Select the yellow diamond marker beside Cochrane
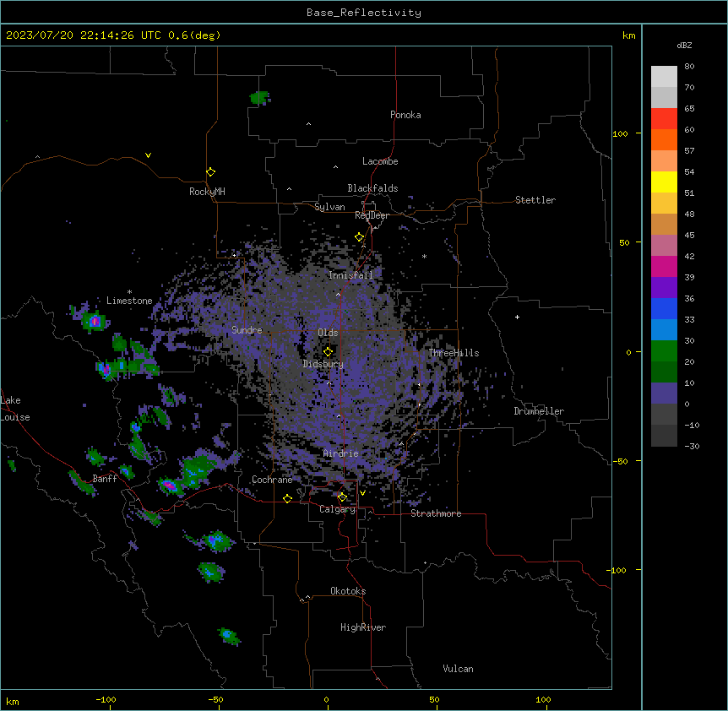 pos(287,498)
